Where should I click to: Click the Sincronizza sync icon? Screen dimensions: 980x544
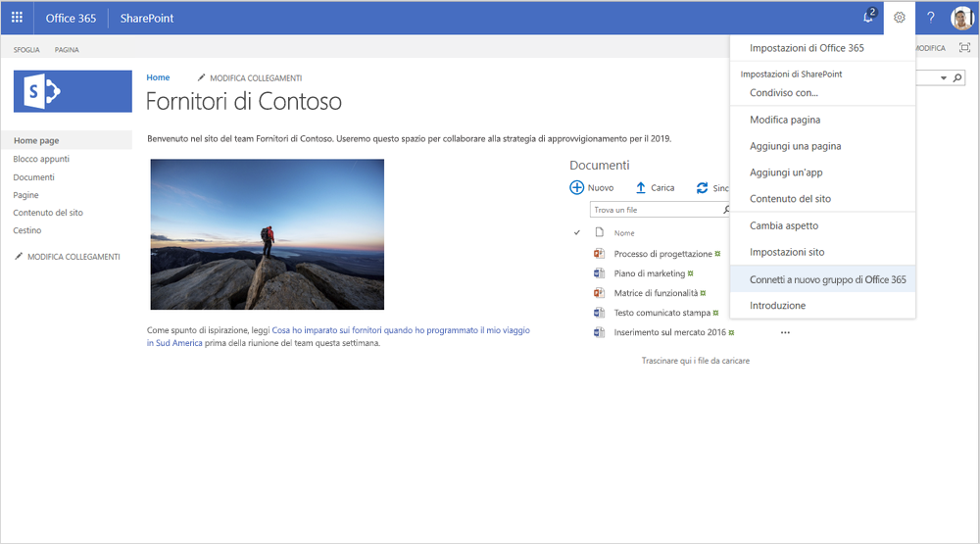(x=702, y=187)
